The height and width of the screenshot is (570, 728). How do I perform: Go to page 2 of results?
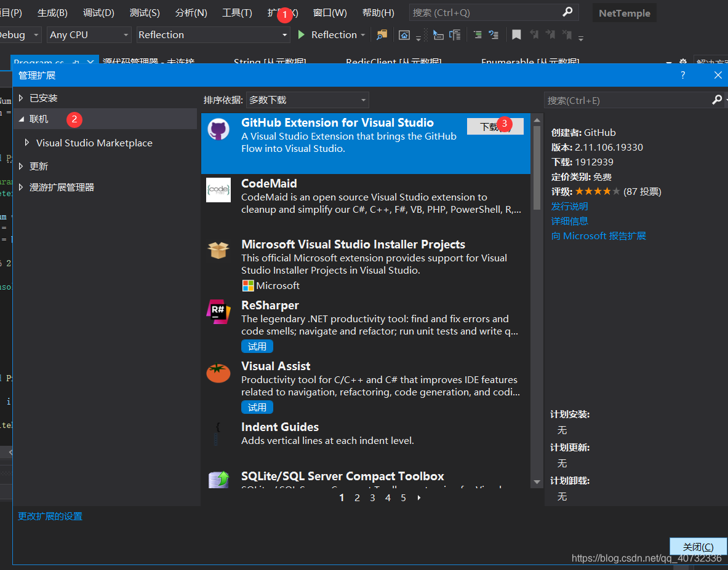pos(357,497)
